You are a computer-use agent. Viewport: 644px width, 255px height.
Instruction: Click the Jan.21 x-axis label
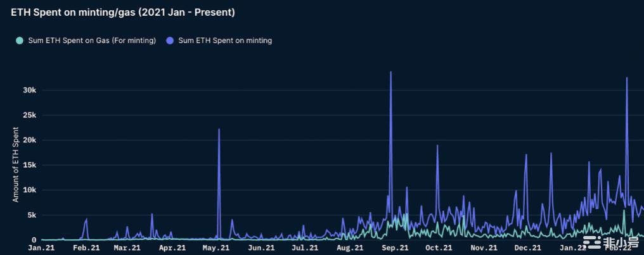coord(41,249)
